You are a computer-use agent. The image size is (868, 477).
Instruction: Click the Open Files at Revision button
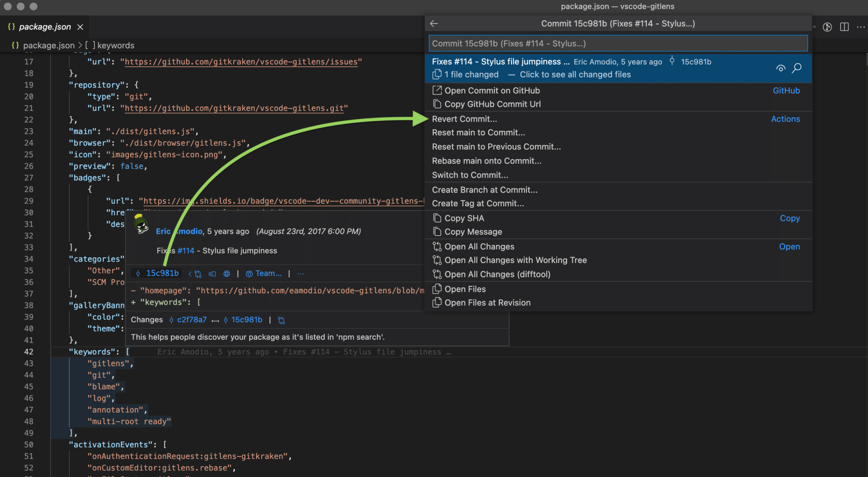click(x=487, y=302)
